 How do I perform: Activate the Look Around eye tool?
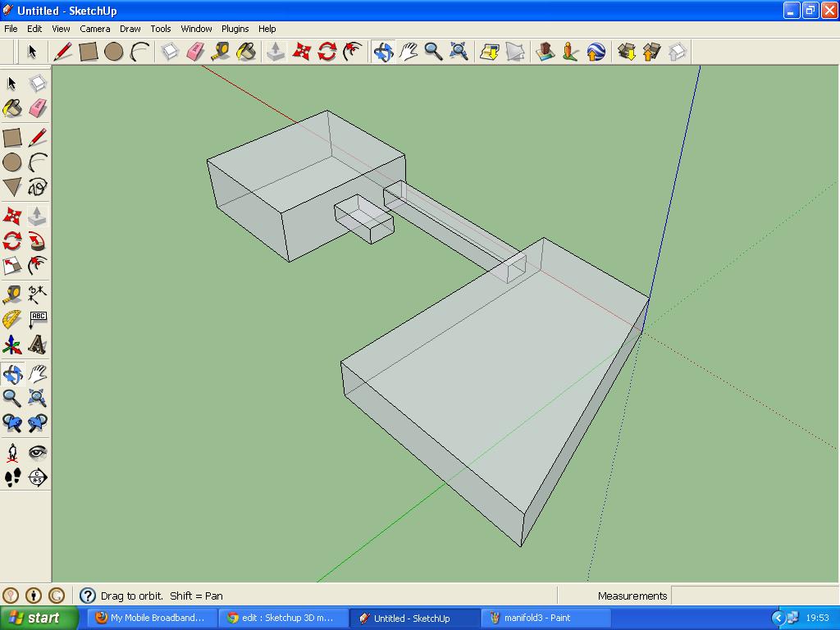tap(38, 453)
